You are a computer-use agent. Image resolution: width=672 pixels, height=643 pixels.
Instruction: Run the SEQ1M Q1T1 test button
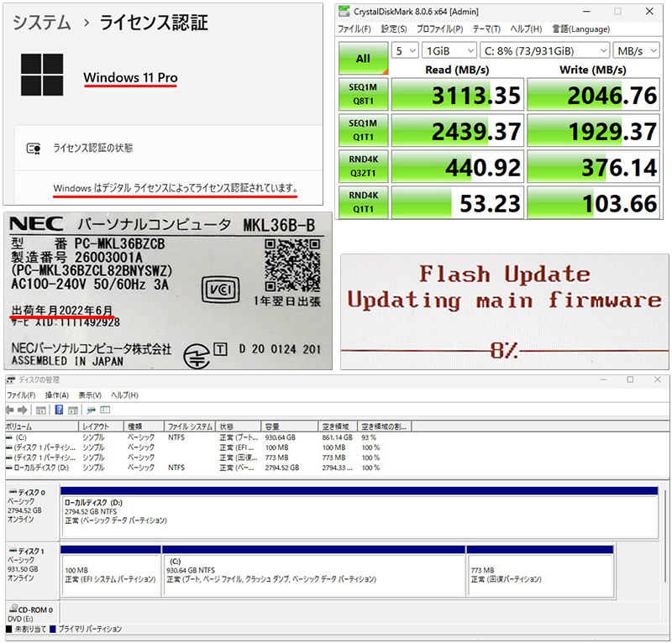(x=363, y=130)
